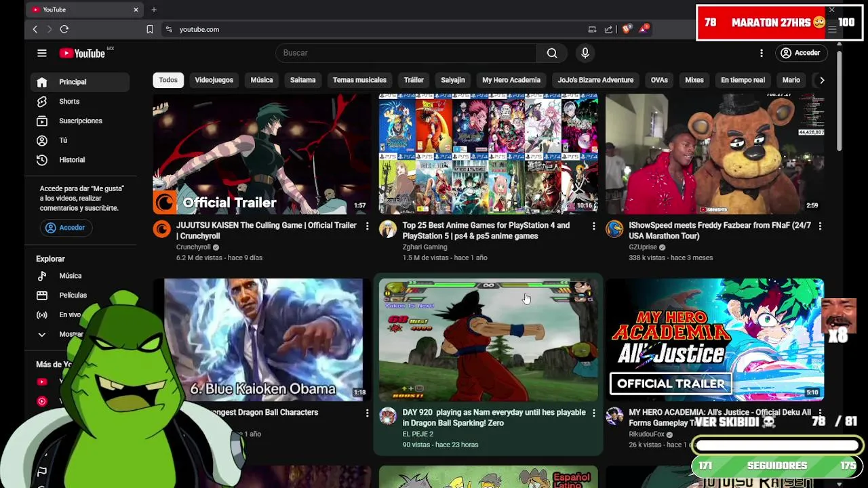The height and width of the screenshot is (488, 868).
Task: Click Crunchyroll channel avatar
Action: 162,229
